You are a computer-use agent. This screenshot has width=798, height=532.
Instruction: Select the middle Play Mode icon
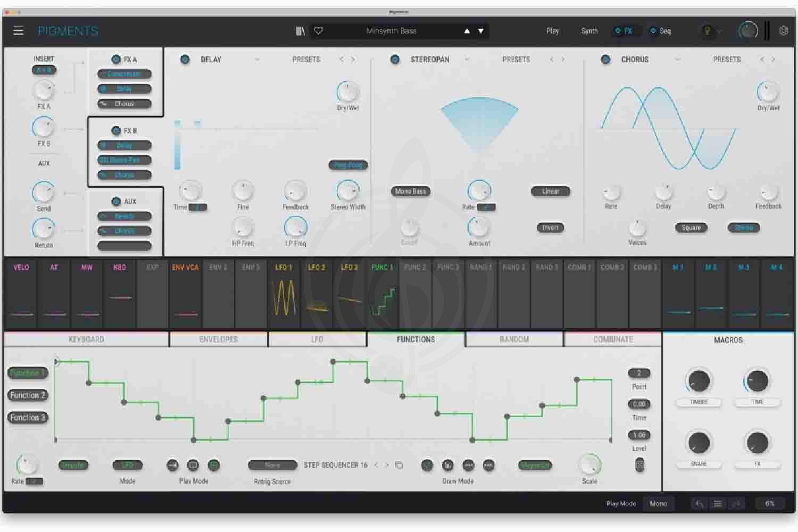pyautogui.click(x=193, y=465)
